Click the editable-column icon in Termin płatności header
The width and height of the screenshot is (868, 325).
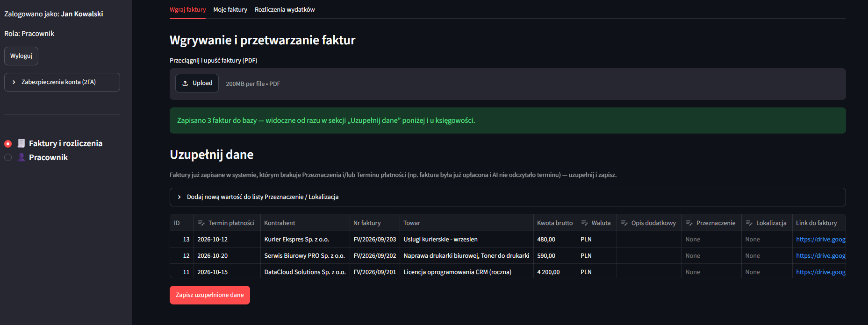click(x=201, y=223)
